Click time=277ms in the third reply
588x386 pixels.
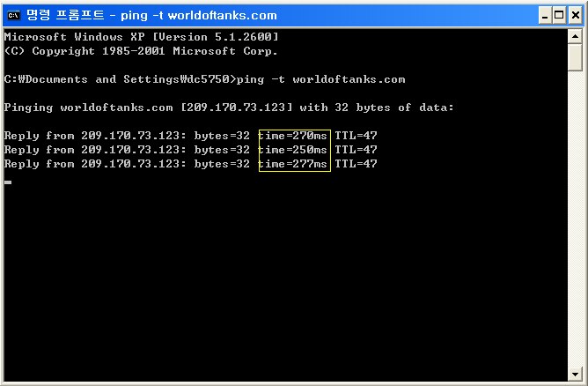[293, 164]
